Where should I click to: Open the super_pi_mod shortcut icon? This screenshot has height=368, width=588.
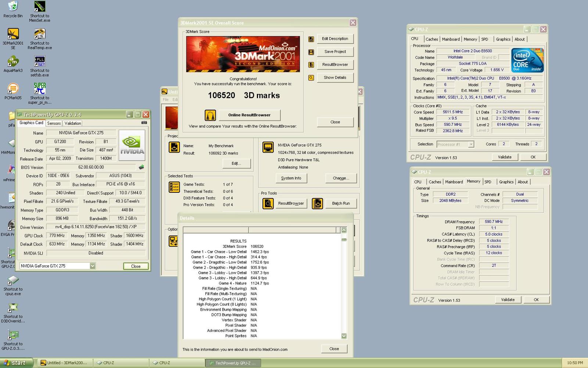40,88
